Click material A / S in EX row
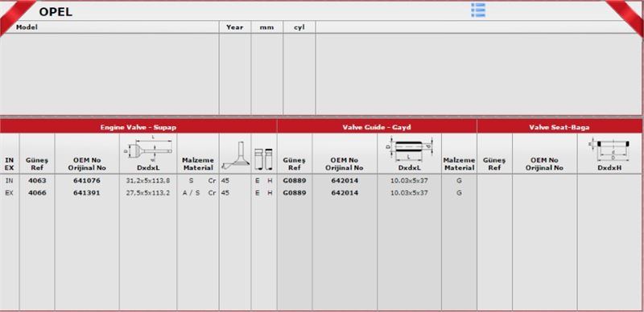Viewport: 644px width, 312px height. (191, 192)
